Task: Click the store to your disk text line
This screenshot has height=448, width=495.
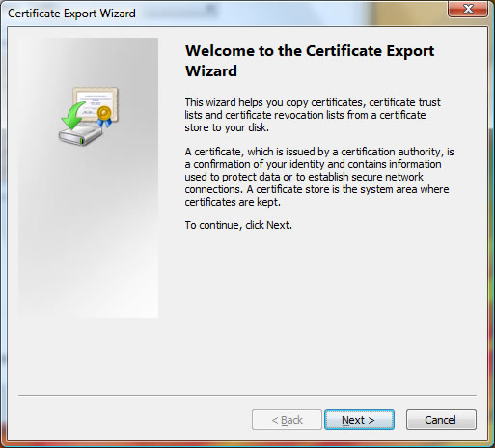Action: [227, 127]
